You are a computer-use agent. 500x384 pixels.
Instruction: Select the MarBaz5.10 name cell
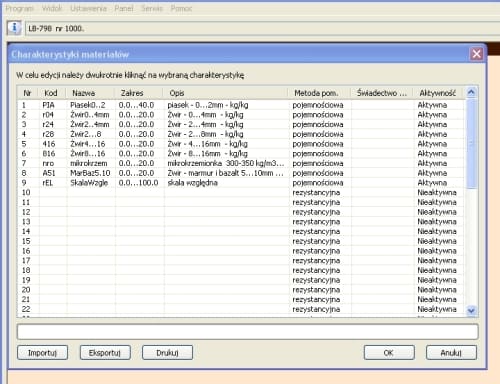click(90, 173)
